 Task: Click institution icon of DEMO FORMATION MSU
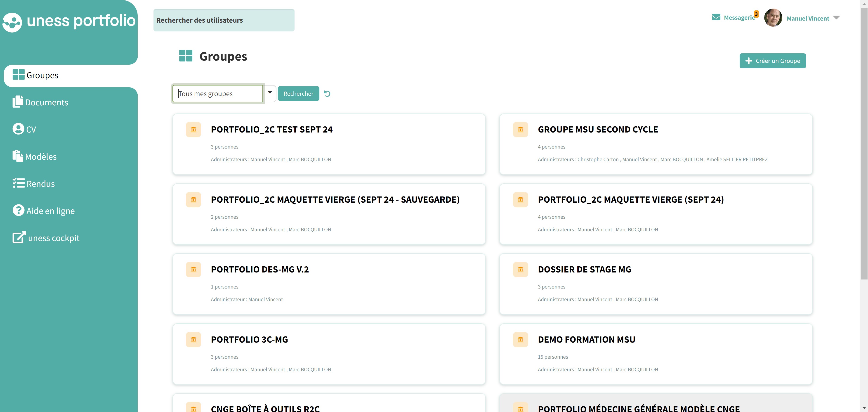[520, 339]
